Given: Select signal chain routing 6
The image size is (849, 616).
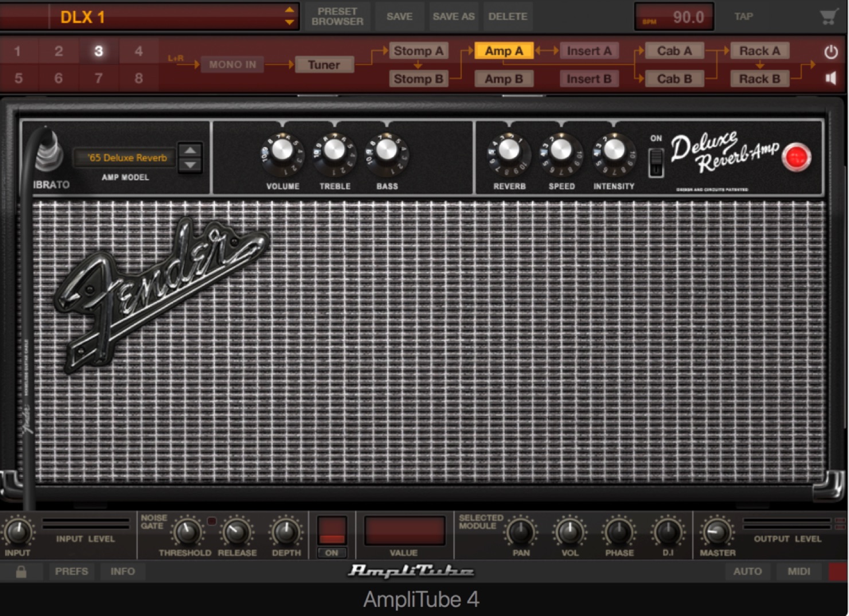Looking at the screenshot, I should click(x=59, y=78).
